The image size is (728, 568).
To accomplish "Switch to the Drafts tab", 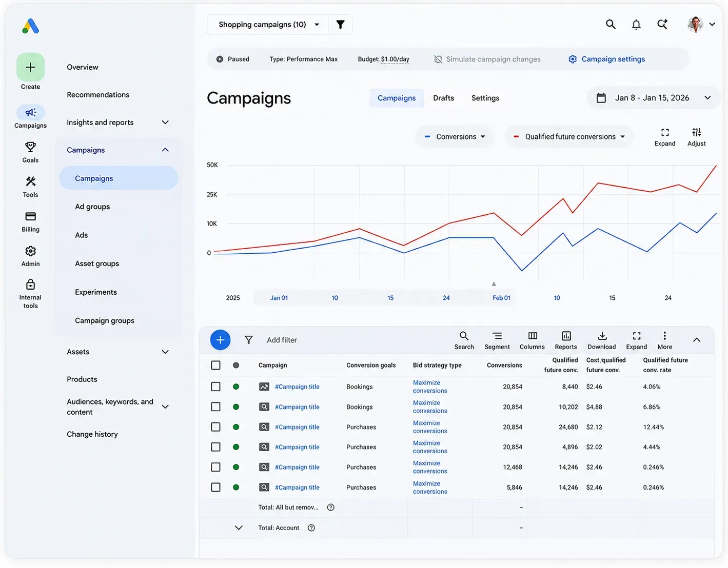I will pyautogui.click(x=443, y=98).
